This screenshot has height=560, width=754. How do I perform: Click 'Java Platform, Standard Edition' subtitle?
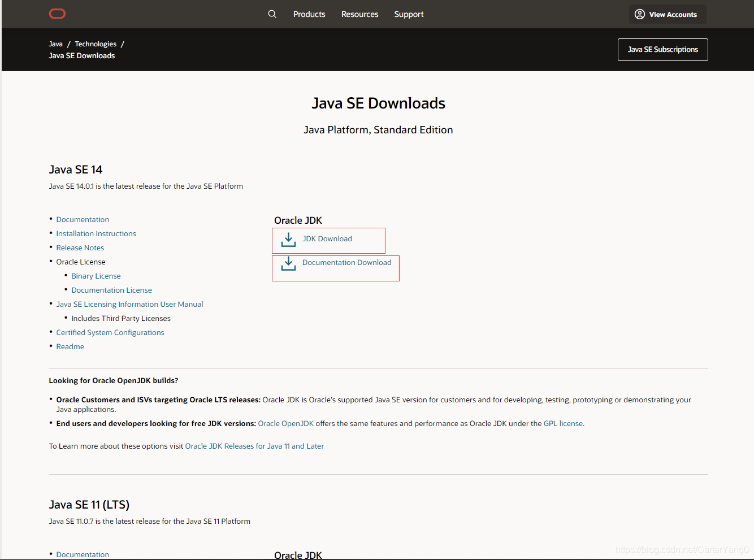click(x=378, y=129)
